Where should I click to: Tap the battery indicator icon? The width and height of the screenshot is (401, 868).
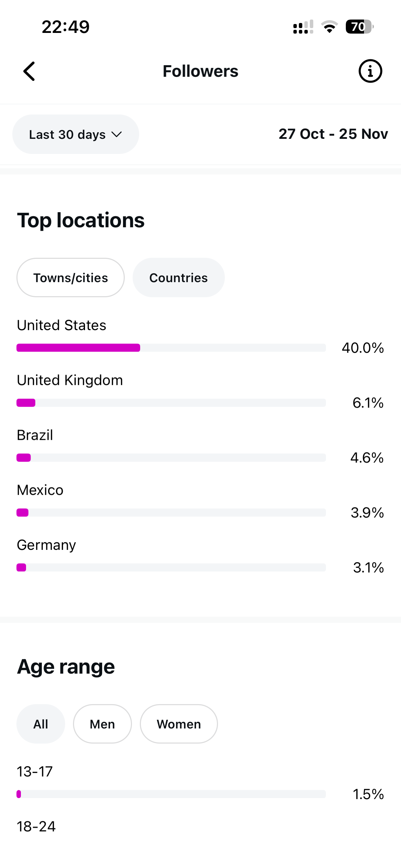click(359, 27)
